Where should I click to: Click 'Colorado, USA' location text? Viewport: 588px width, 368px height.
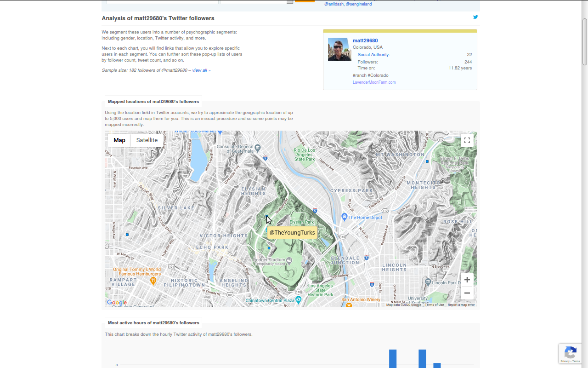point(367,47)
